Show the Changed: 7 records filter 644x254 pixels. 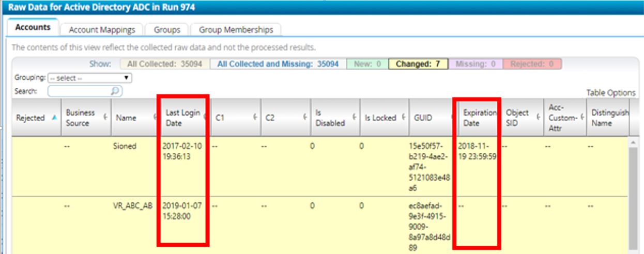point(418,64)
